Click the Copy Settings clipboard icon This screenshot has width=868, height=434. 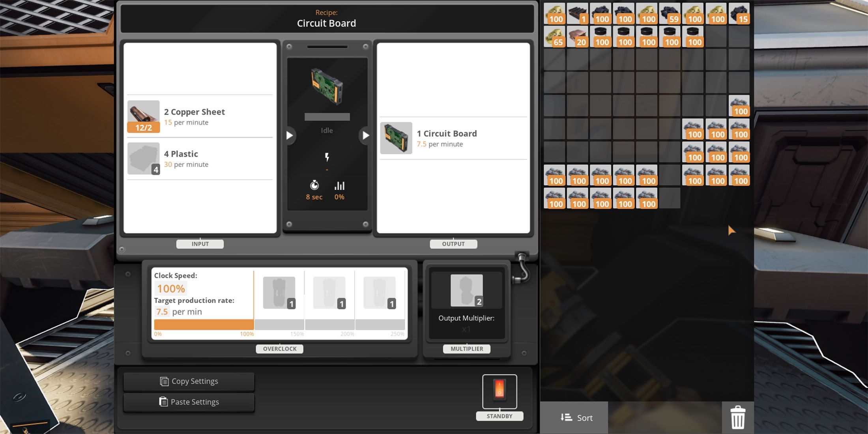click(164, 381)
